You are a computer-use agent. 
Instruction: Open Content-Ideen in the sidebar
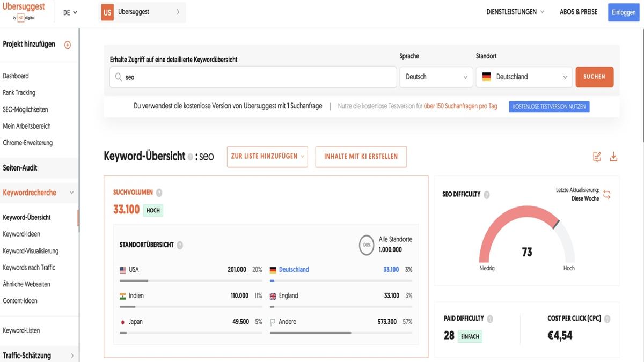[20, 301]
